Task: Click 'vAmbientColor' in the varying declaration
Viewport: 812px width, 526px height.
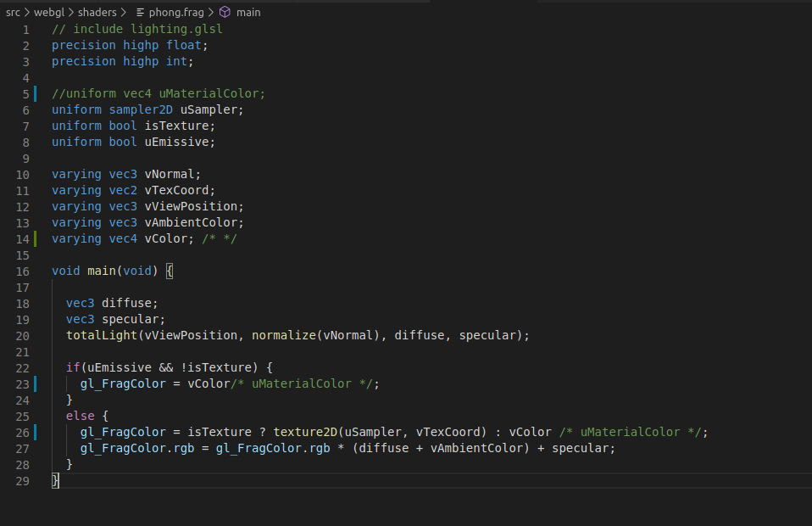Action: click(x=191, y=222)
